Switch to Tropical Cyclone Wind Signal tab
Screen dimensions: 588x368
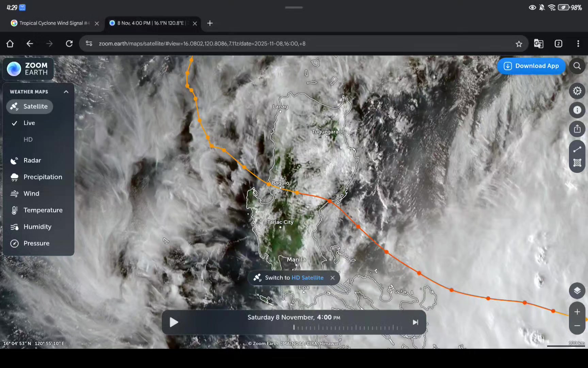tap(51, 23)
